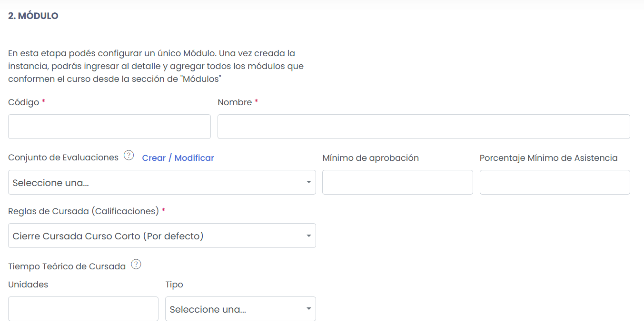Click the Unidades input field
This screenshot has width=644, height=335.
pyautogui.click(x=83, y=309)
